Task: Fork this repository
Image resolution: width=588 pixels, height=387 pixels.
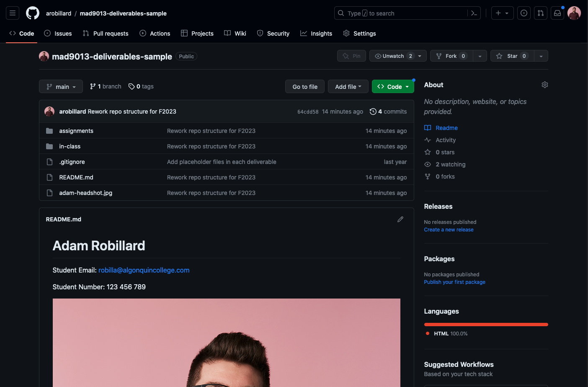Action: tap(451, 56)
